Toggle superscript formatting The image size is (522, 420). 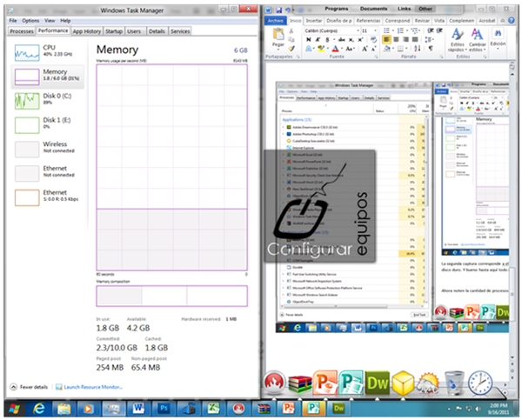(360, 40)
